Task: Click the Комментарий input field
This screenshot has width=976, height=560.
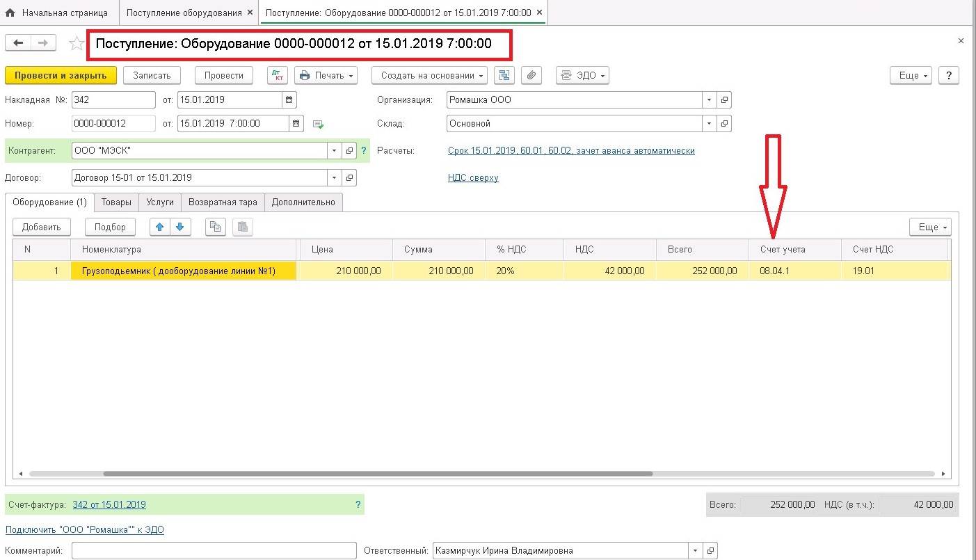Action: [214, 551]
